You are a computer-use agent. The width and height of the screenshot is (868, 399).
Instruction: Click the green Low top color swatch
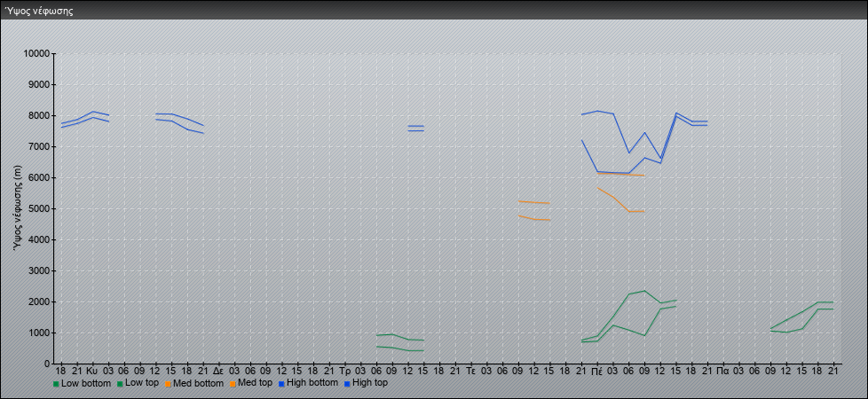click(120, 384)
